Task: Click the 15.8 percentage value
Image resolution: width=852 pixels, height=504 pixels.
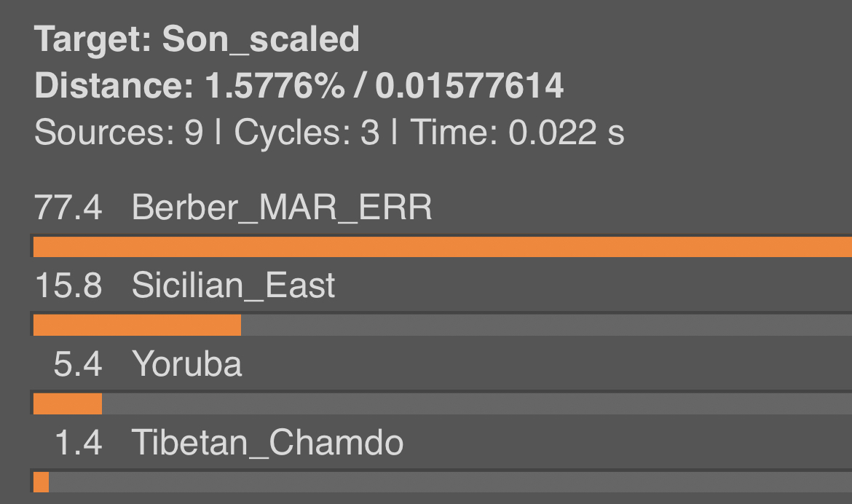Action: [68, 286]
